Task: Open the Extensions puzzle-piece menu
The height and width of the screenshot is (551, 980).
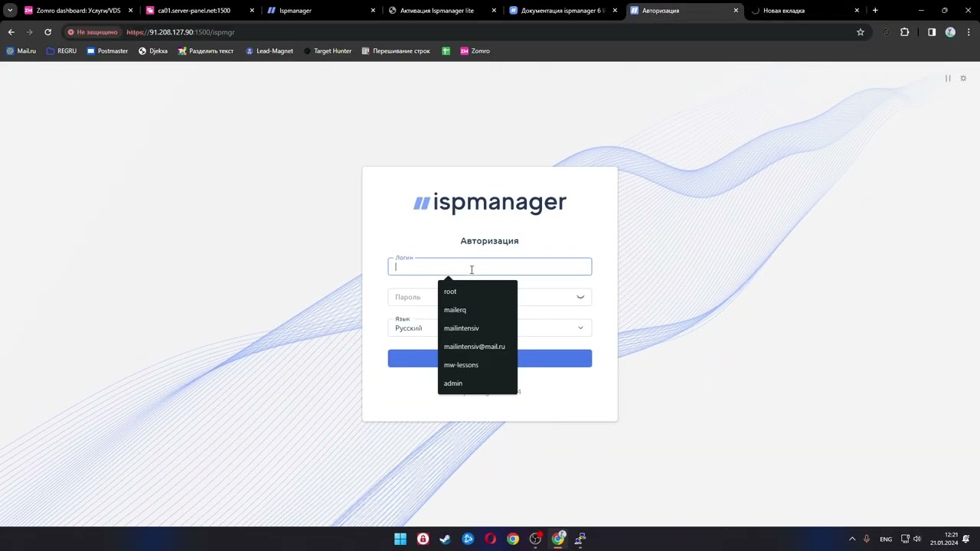Action: 904,32
